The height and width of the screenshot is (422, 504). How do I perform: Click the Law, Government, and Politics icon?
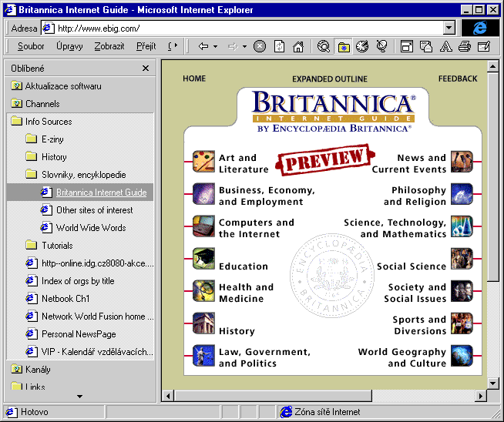click(203, 356)
